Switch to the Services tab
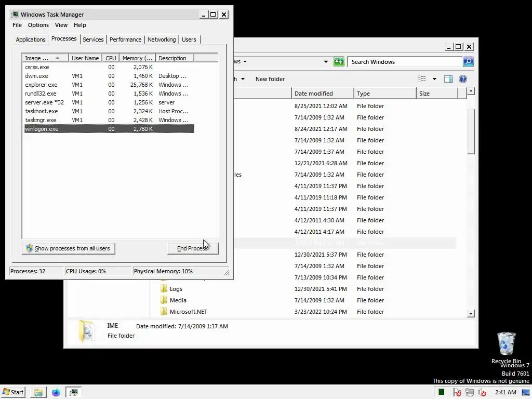The height and width of the screenshot is (399, 532). (x=93, y=39)
